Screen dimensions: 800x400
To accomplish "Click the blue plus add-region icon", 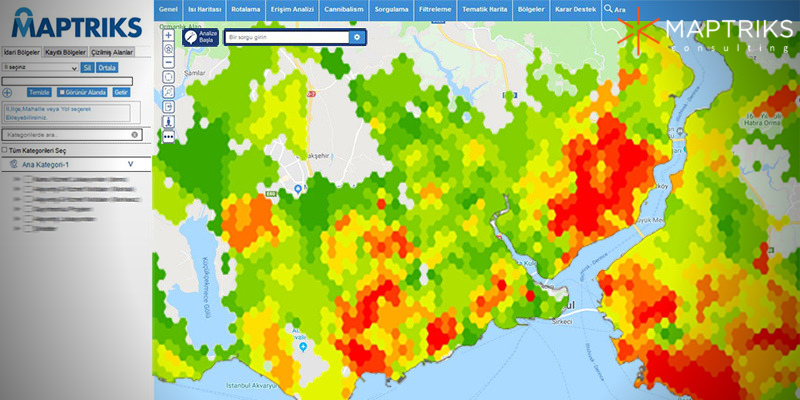I will pyautogui.click(x=7, y=92).
